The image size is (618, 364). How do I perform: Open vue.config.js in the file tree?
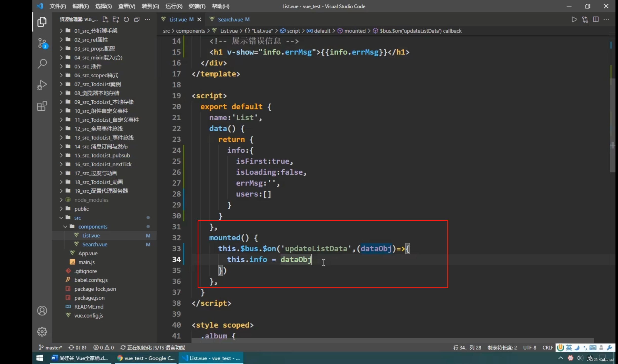point(104,315)
